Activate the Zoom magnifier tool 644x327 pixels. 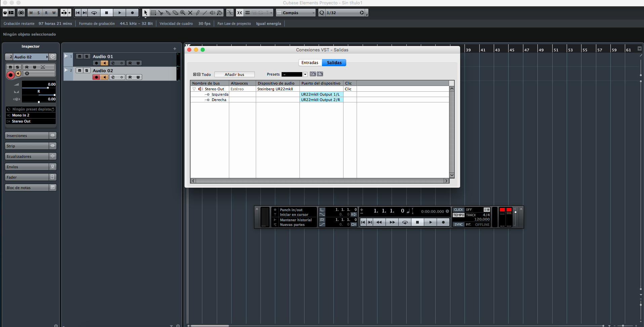[183, 13]
